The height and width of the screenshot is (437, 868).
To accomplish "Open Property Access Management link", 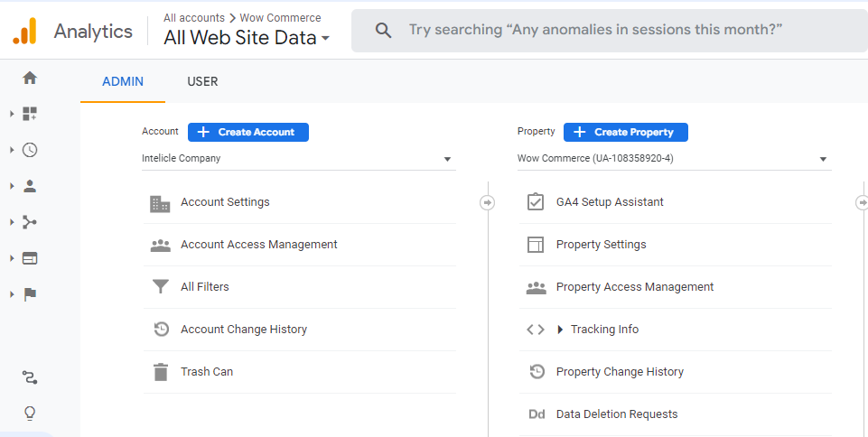I will tap(635, 287).
